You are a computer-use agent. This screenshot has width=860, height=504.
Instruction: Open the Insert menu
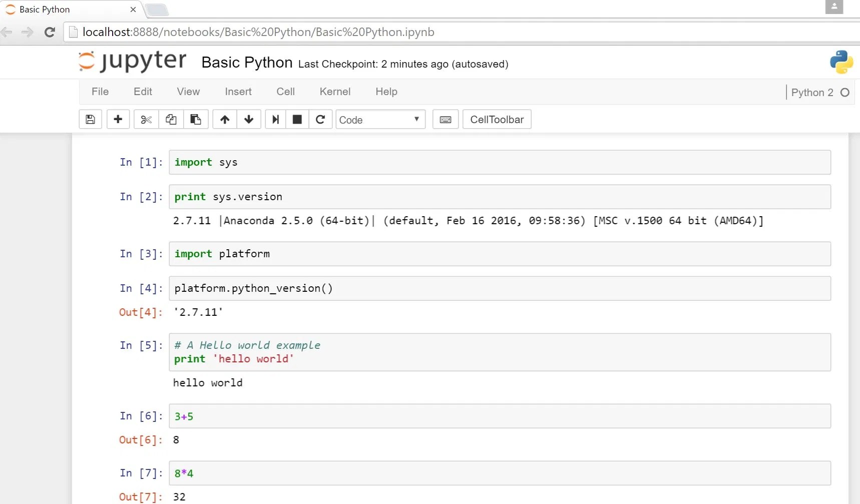(x=238, y=92)
